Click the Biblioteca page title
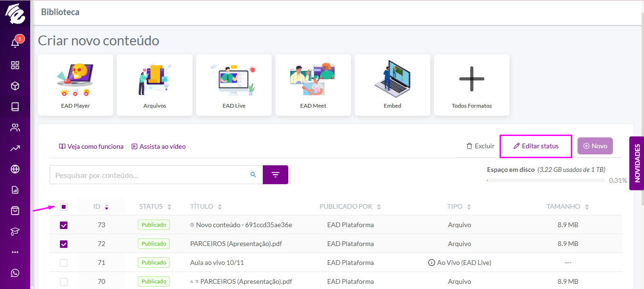The image size is (644, 289). (60, 12)
